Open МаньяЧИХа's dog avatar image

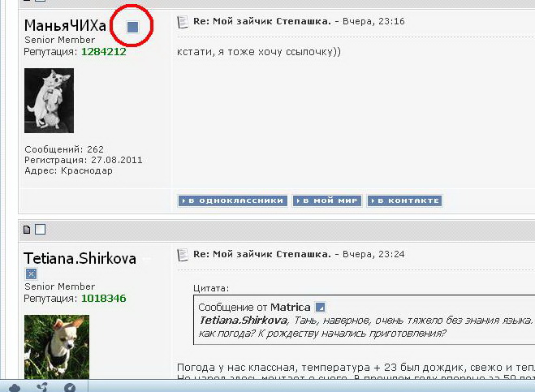pos(49,101)
